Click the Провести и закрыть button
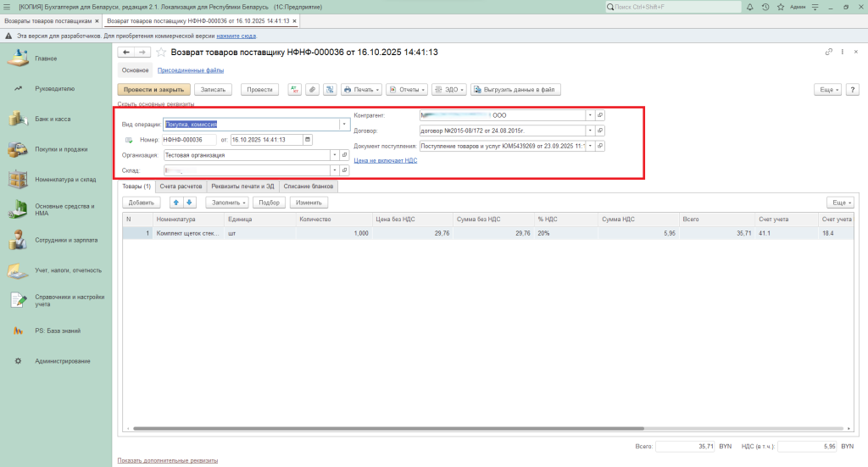Image resolution: width=868 pixels, height=467 pixels. coord(153,89)
